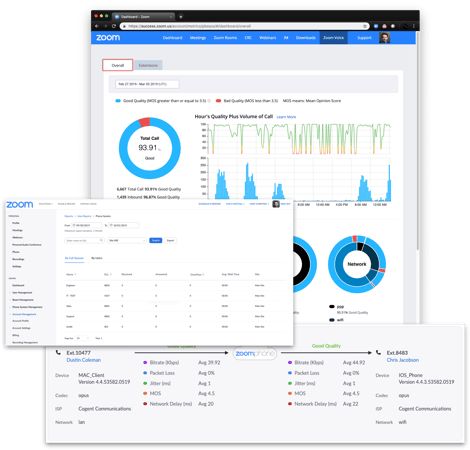Click the lock icon in the address bar
Screen dimensions: 470x450
(124, 26)
